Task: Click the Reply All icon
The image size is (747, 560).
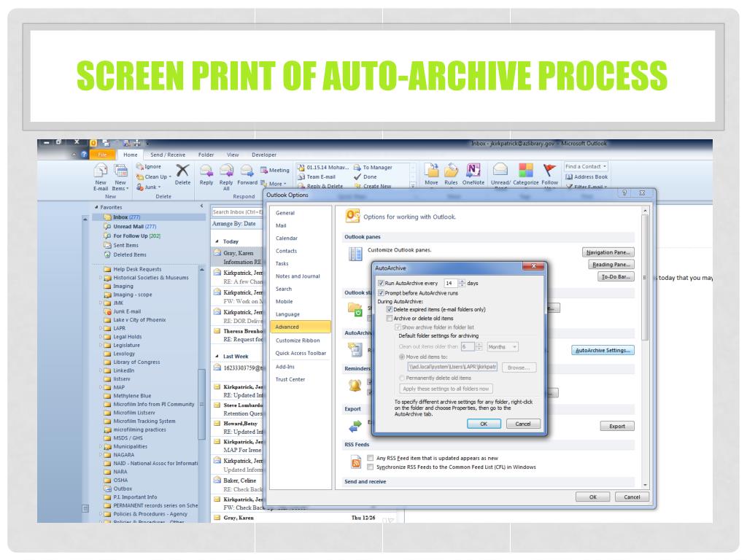Action: point(226,171)
